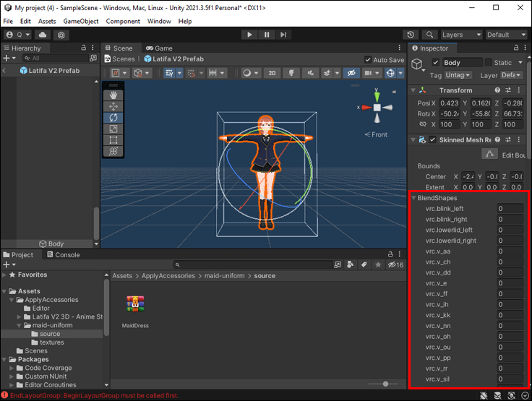Toggle the Auto Save checkbox
The height and width of the screenshot is (401, 532).
tap(368, 60)
